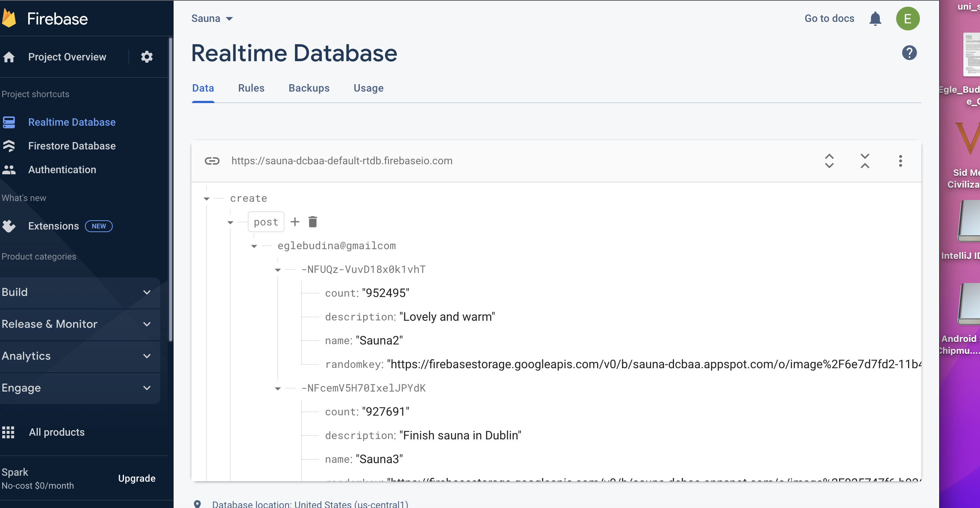Open the Authentication section
This screenshot has width=980, height=508.
point(9,169)
